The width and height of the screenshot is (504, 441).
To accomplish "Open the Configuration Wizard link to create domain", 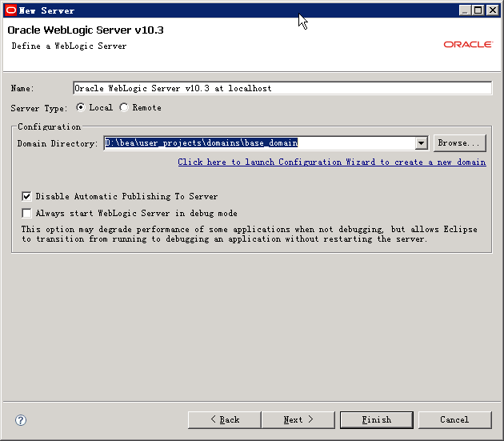I will coord(332,162).
